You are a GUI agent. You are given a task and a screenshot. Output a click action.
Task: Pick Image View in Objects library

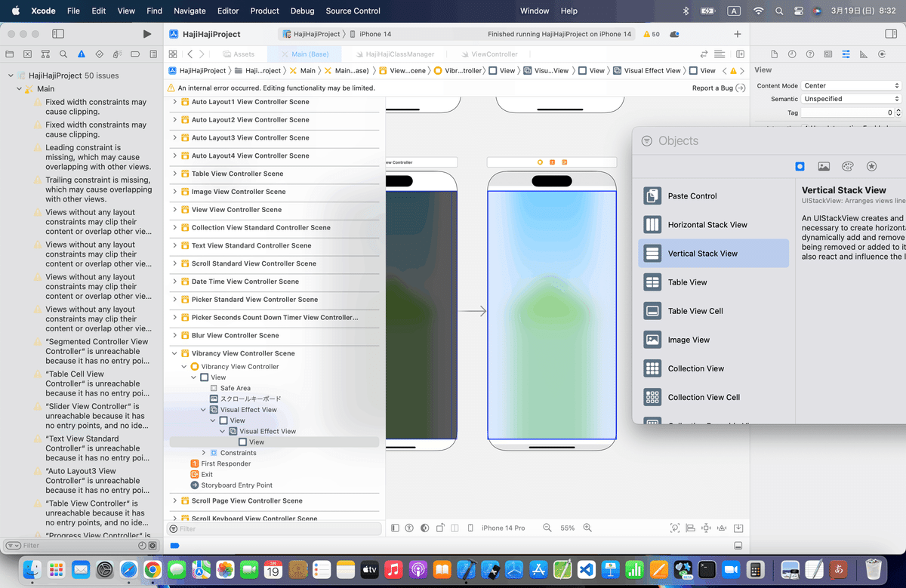[x=713, y=340]
